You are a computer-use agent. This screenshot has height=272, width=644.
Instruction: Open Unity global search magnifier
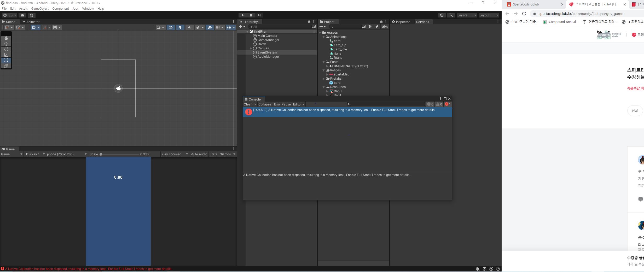click(x=451, y=15)
